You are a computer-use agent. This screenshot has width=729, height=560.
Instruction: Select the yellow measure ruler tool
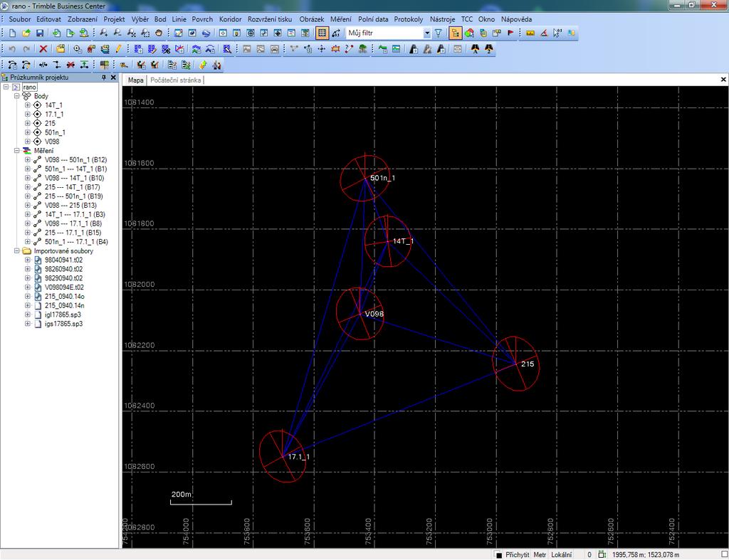(530, 33)
